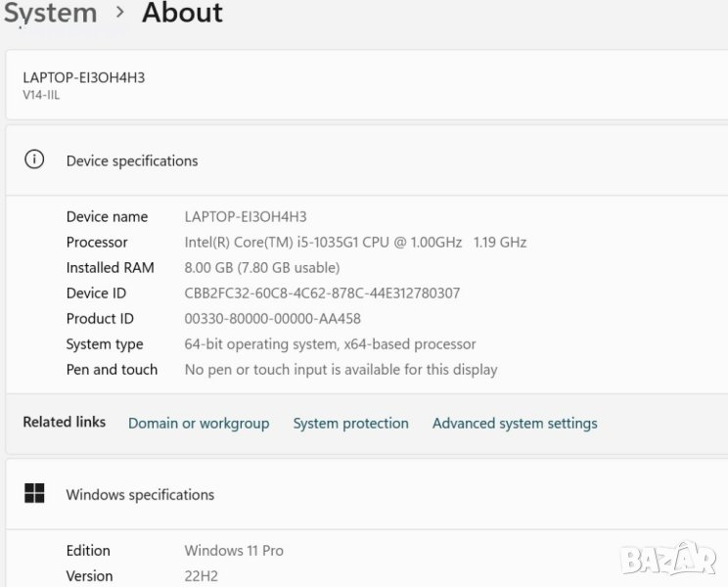This screenshot has height=587, width=728.
Task: Click the 8.00 GB installed RAM value
Action: (x=261, y=268)
